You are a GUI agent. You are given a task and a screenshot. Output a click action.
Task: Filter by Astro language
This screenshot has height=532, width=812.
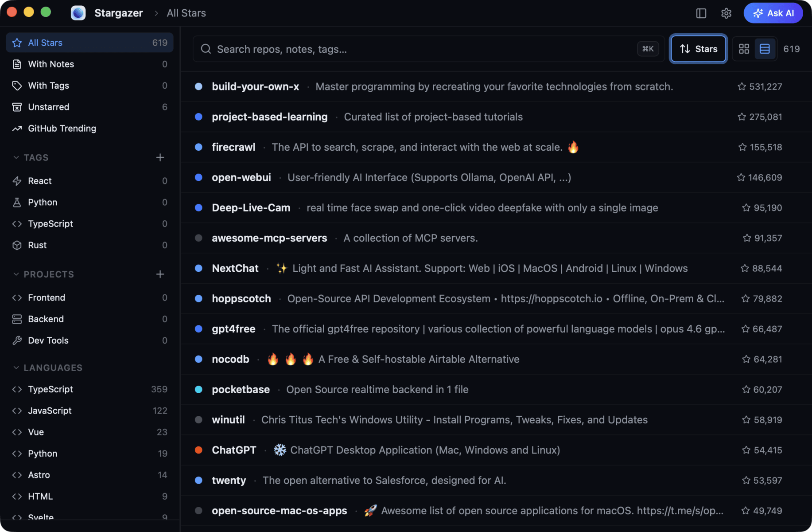point(89,475)
